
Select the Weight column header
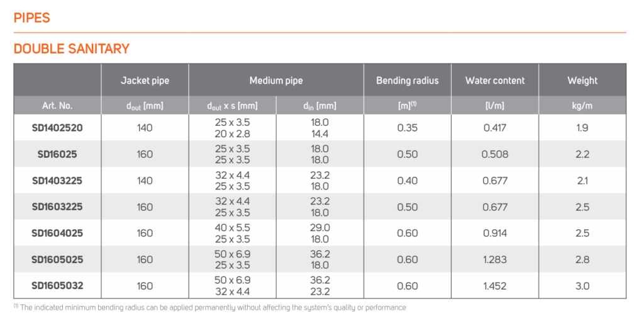point(582,81)
